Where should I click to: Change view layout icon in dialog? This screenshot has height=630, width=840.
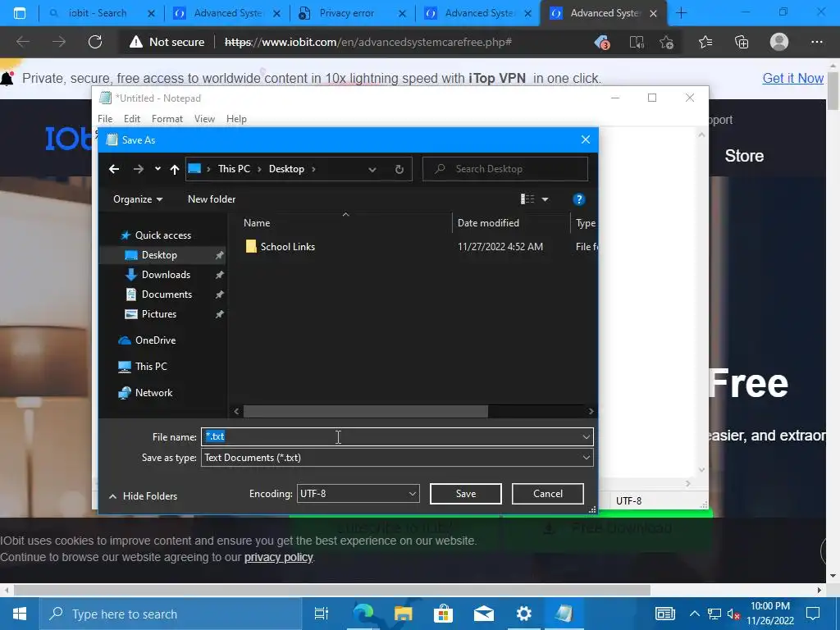pyautogui.click(x=527, y=199)
